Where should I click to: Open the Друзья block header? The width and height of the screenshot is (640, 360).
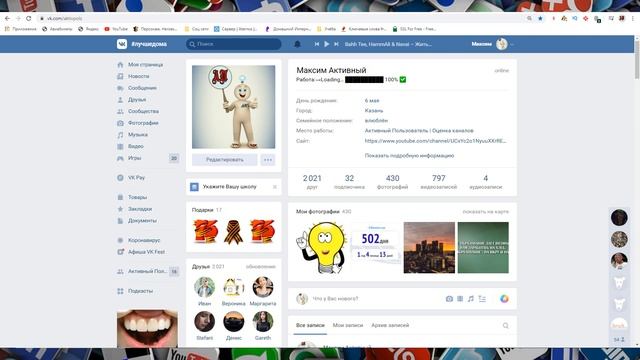208,267
